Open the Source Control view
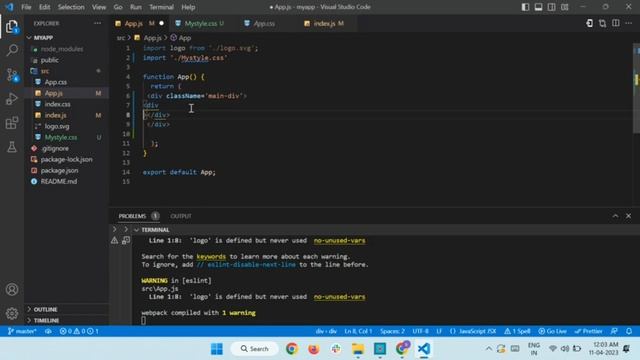Screen dimensions: 640x360 click(x=12, y=75)
